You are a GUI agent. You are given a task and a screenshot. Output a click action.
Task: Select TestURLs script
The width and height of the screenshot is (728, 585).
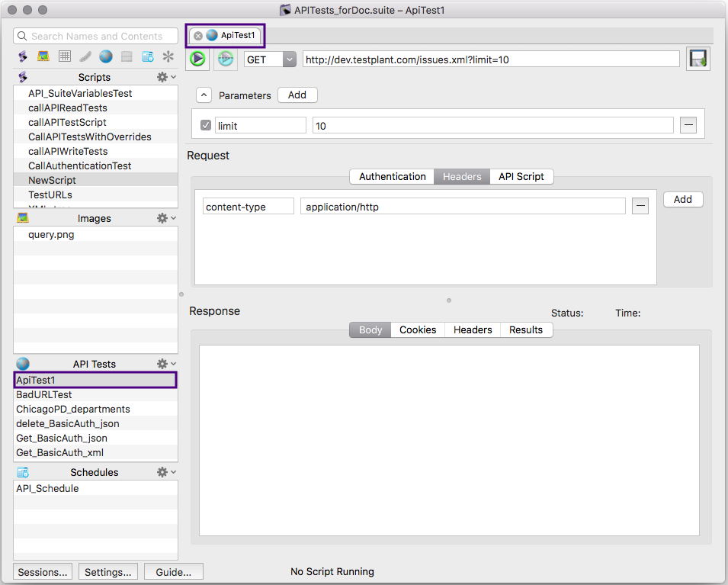(95, 194)
